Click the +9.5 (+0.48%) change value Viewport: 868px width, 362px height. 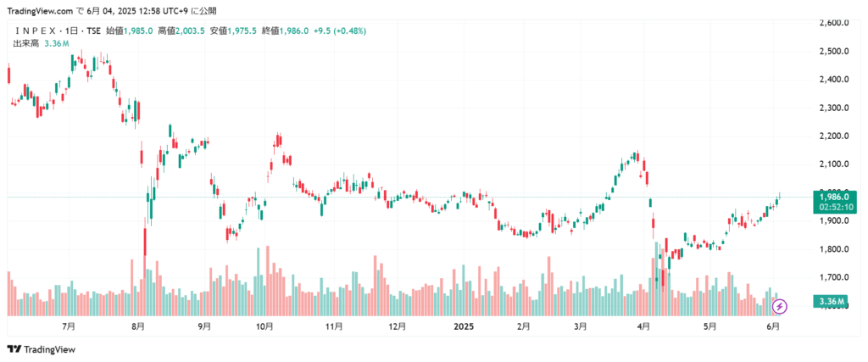pyautogui.click(x=340, y=31)
